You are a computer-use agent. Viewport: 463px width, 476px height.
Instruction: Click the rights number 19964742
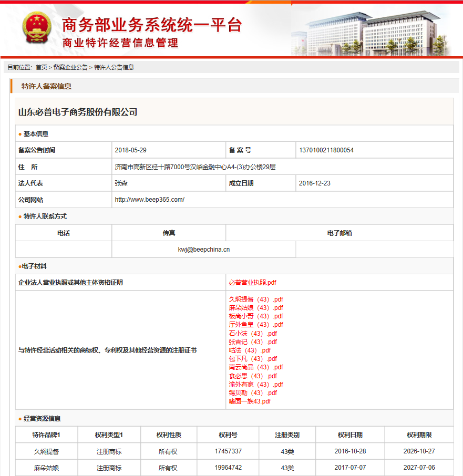pos(228,468)
